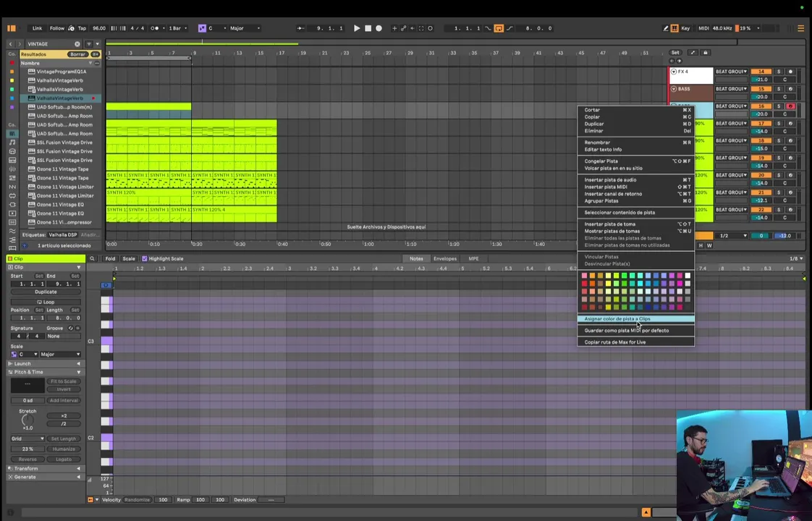
Task: Toggle computer MIDI keyboard icon
Action: pos(674,28)
